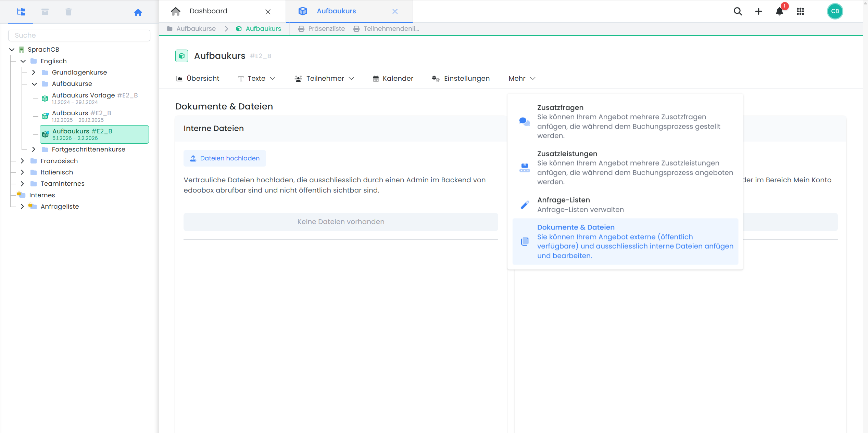The height and width of the screenshot is (433, 868).
Task: Click the CB user avatar
Action: coord(835,11)
